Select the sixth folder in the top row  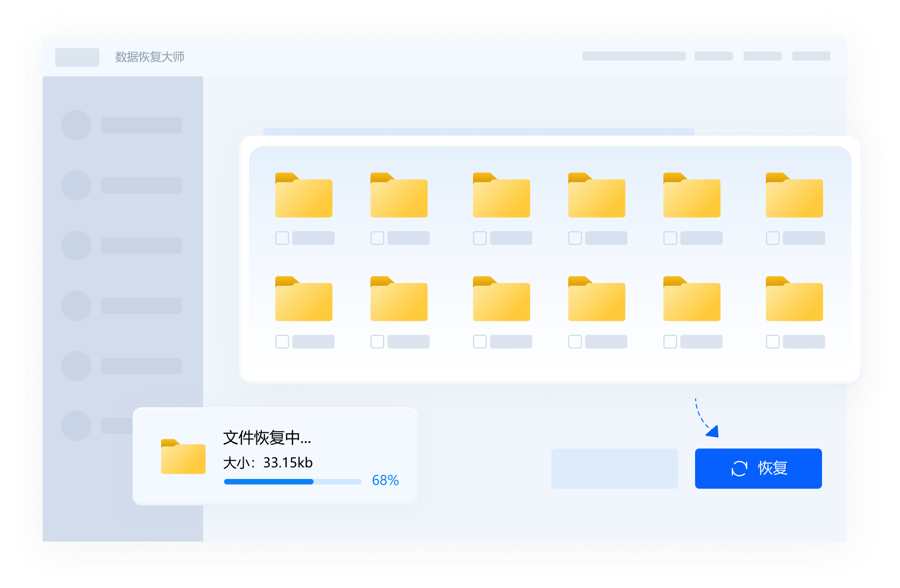794,195
